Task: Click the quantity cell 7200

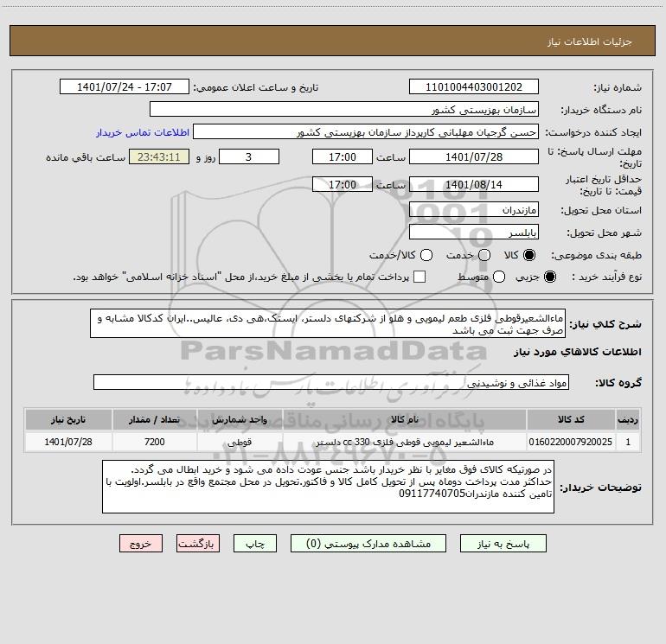Action: coord(154,442)
